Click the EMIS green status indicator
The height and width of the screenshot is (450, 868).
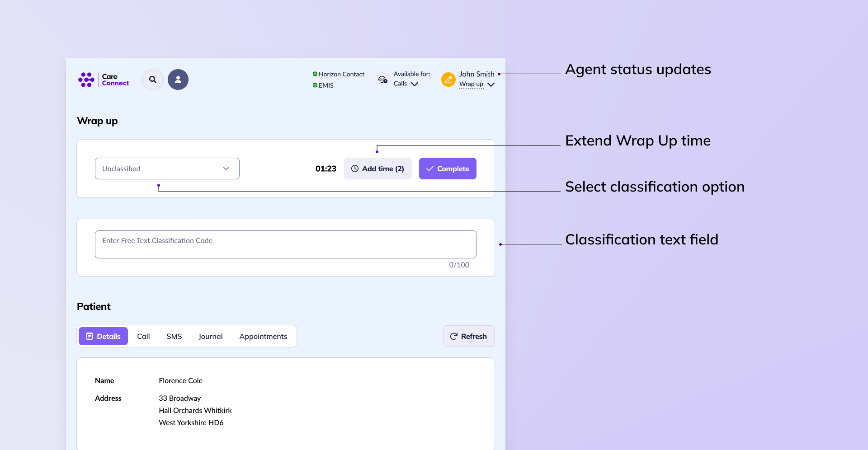(x=315, y=85)
